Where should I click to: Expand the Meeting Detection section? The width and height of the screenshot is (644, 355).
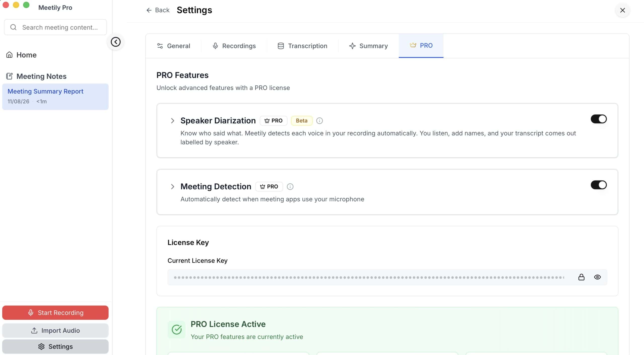(x=173, y=187)
